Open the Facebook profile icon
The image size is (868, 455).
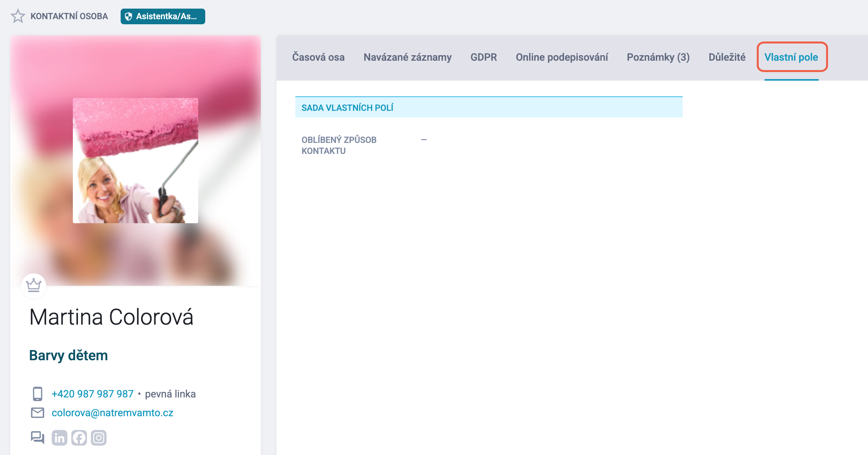[79, 438]
